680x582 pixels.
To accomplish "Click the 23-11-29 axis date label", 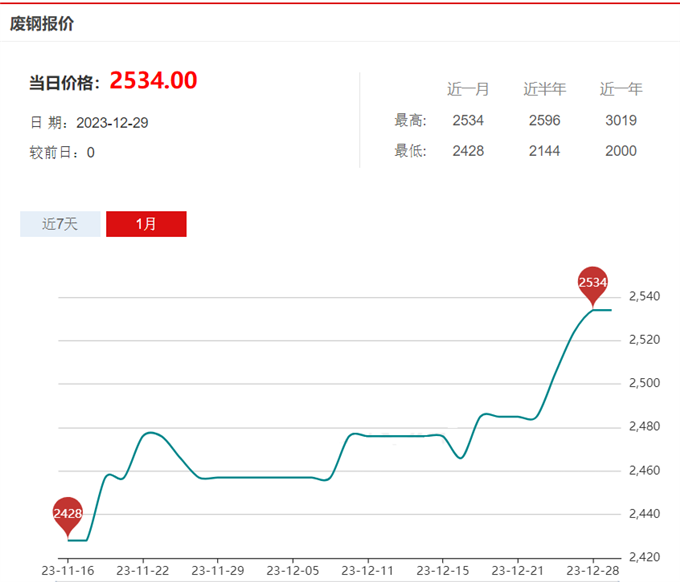I will (x=218, y=571).
